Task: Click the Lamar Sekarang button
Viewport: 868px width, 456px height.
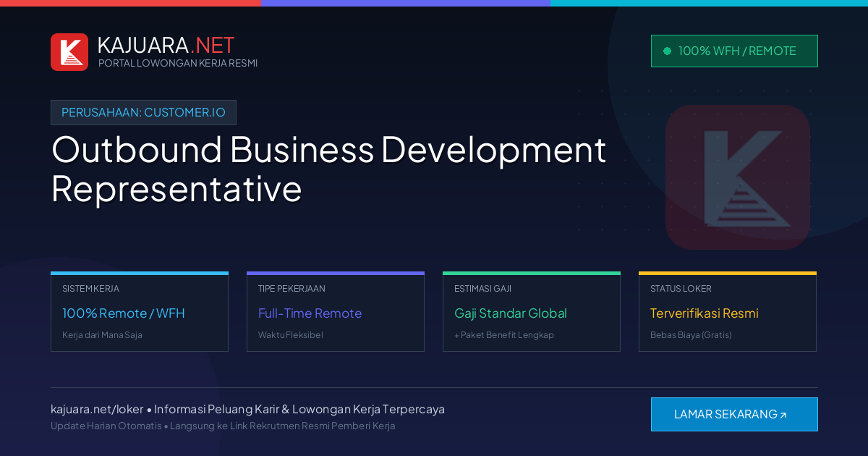Action: (x=734, y=414)
